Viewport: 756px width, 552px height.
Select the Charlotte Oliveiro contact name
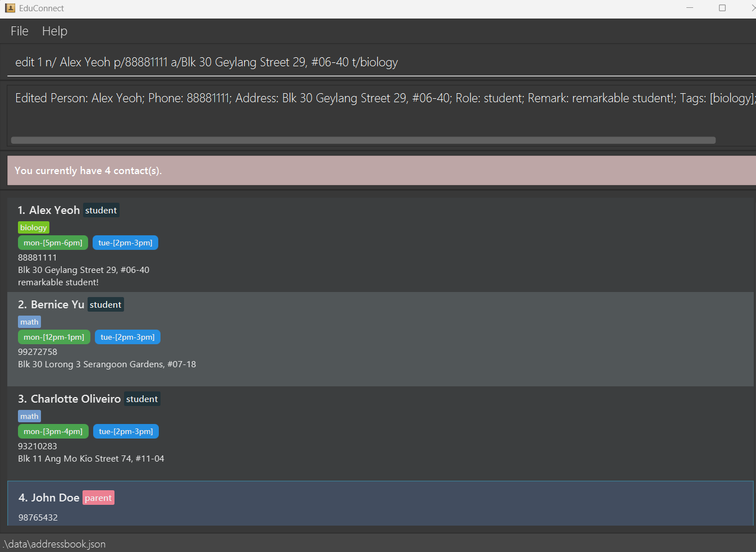(76, 399)
